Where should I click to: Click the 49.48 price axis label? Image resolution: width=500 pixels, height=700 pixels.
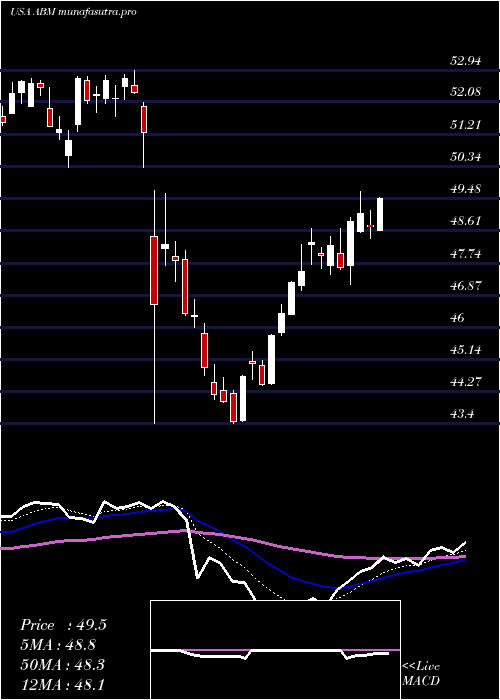(x=466, y=189)
